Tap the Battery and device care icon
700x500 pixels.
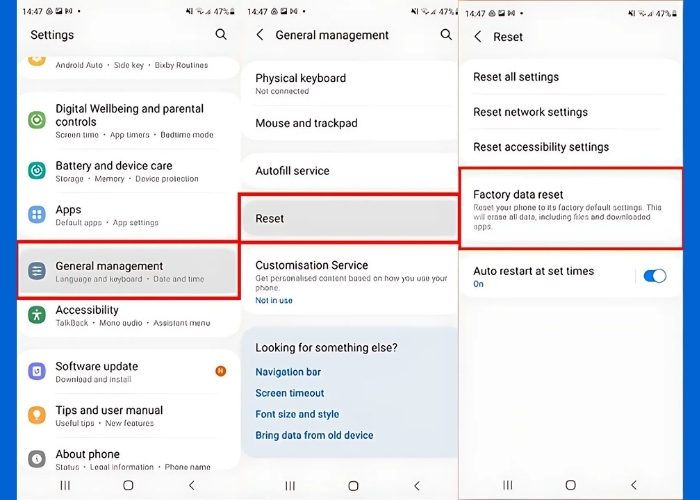[37, 172]
